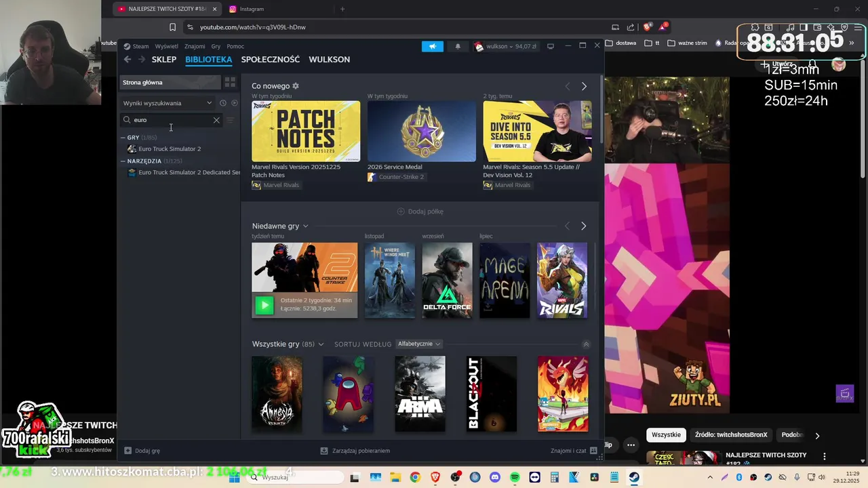Open the Pomoc menu

(235, 46)
